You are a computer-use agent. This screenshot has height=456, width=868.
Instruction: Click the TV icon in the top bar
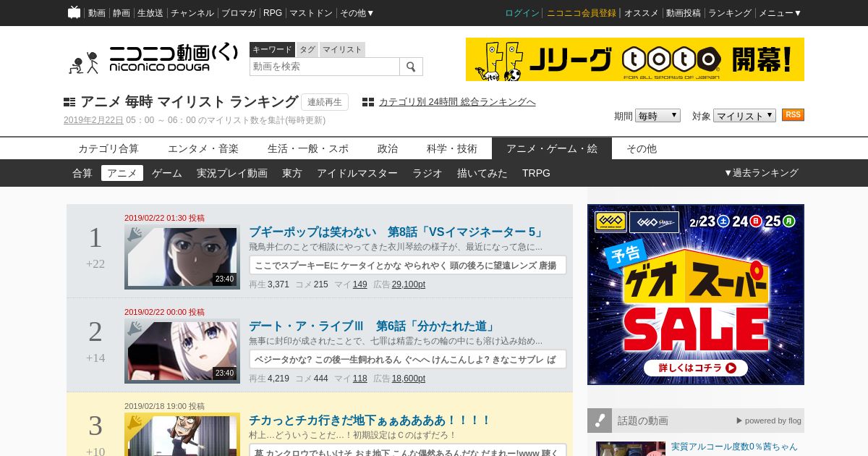coord(74,12)
